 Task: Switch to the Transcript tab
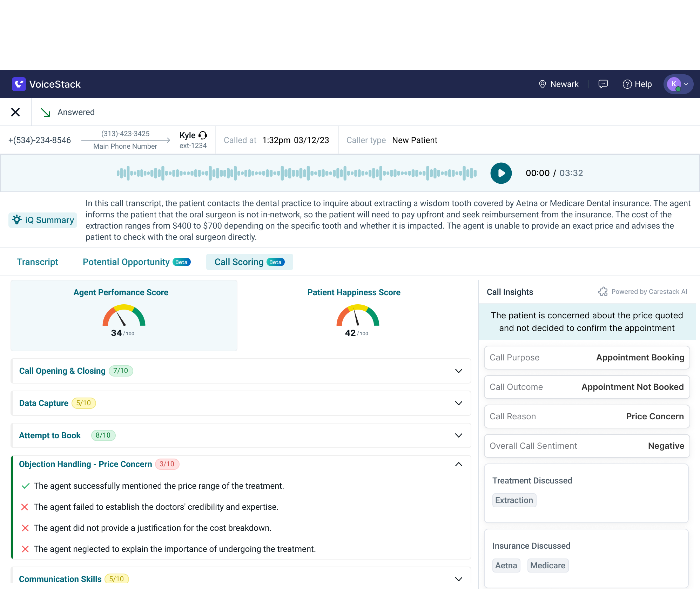point(38,262)
